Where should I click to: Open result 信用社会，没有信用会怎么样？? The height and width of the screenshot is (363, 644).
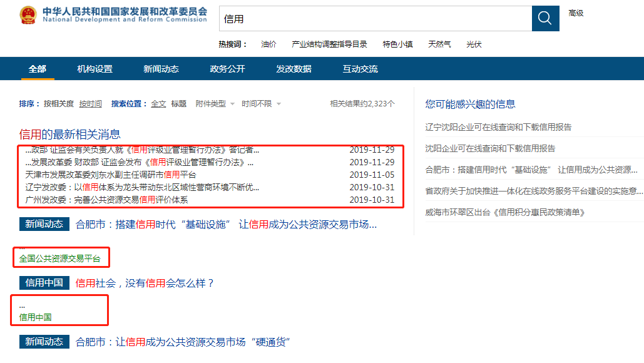pos(145,284)
